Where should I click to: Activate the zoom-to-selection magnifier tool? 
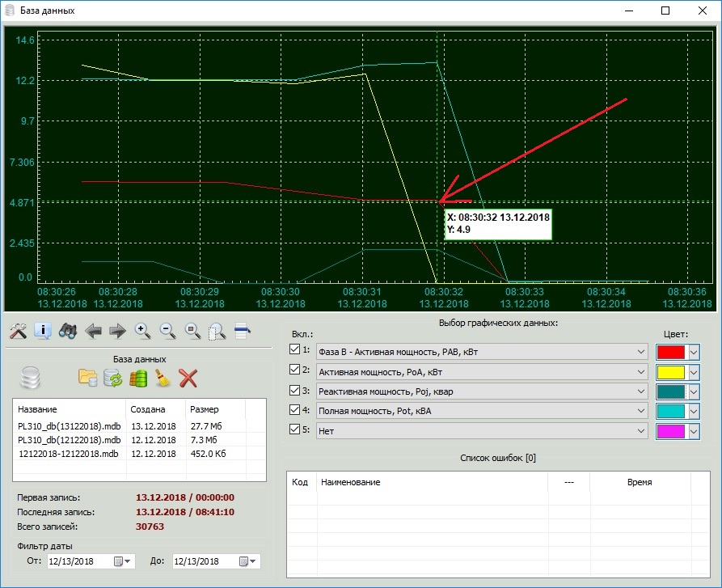217,331
